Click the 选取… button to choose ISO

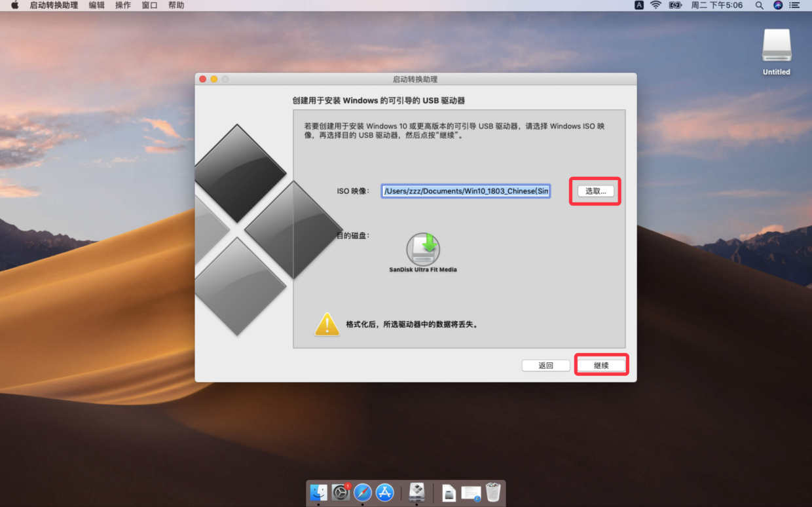pyautogui.click(x=596, y=191)
